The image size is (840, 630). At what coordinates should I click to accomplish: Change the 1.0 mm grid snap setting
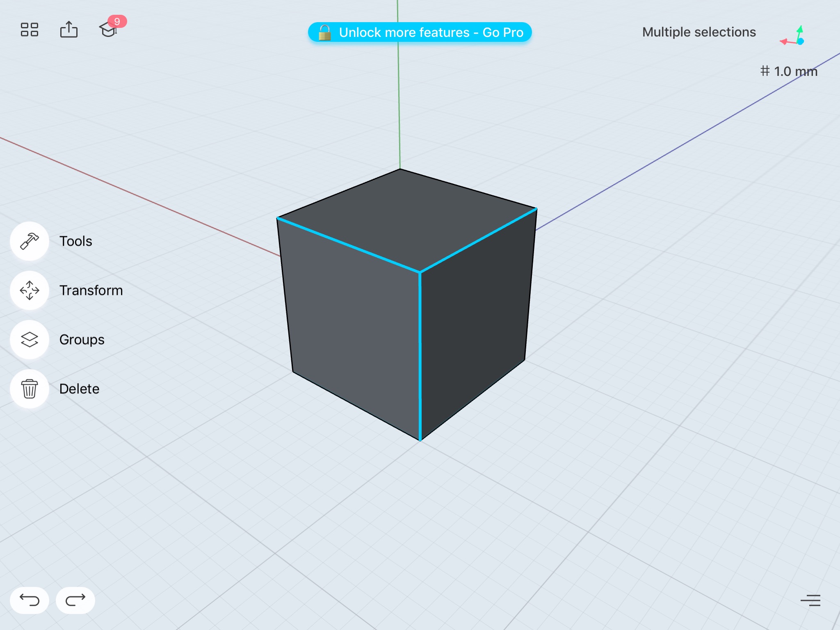point(789,71)
